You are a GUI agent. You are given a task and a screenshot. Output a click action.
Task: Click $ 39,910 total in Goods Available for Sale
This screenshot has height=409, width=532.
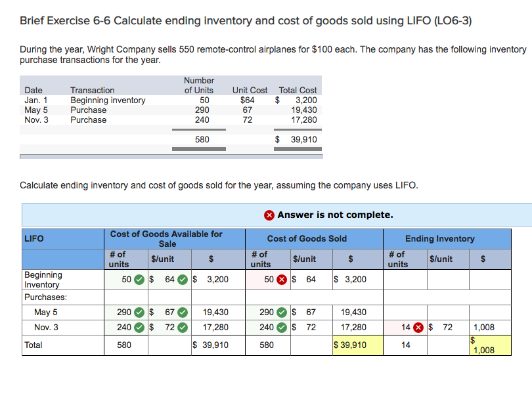click(210, 345)
